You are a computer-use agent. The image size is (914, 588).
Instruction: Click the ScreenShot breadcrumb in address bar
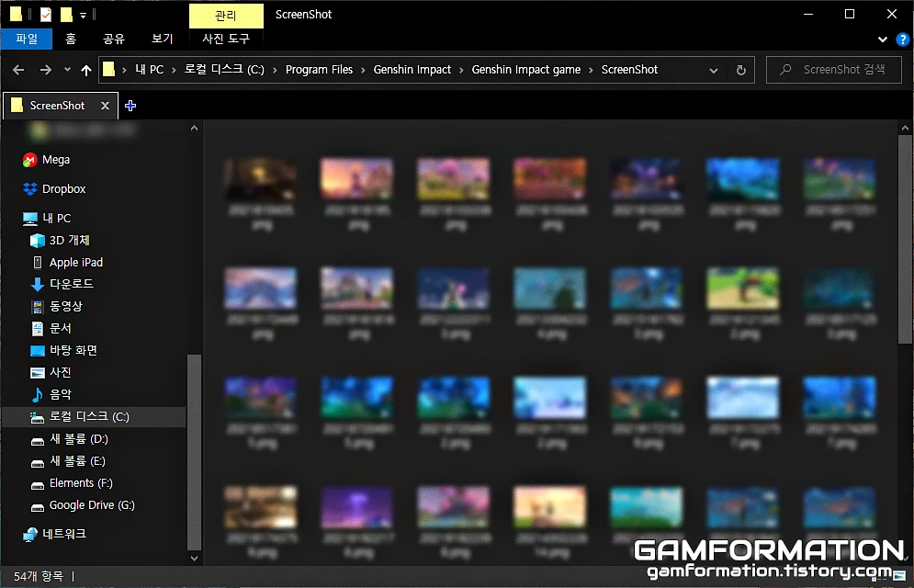click(x=629, y=69)
